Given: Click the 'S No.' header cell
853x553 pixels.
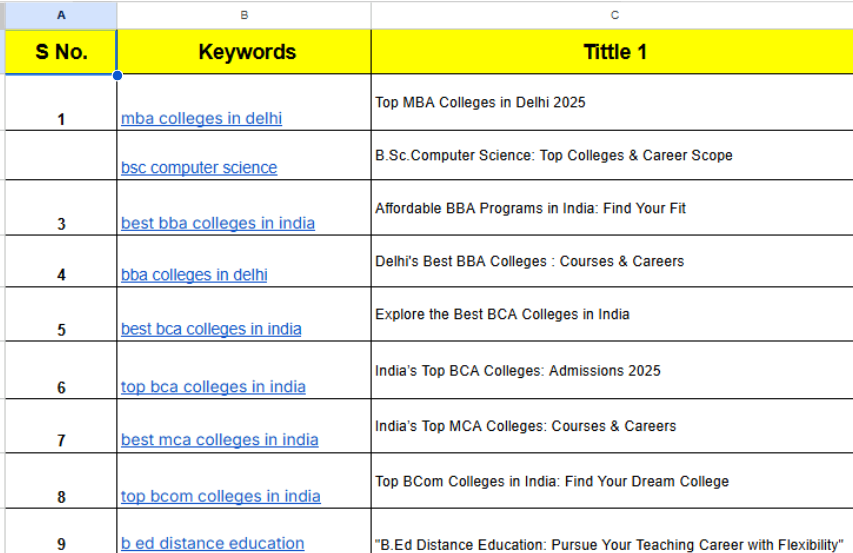Looking at the screenshot, I should [x=61, y=52].
